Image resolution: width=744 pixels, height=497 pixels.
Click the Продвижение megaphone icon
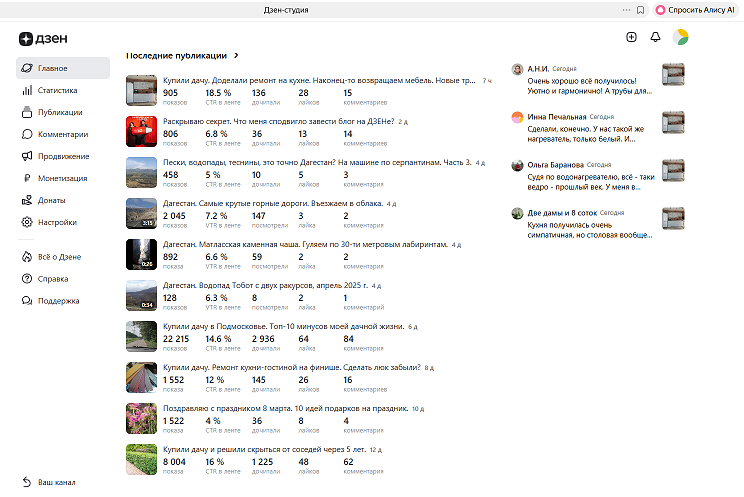coord(27,156)
